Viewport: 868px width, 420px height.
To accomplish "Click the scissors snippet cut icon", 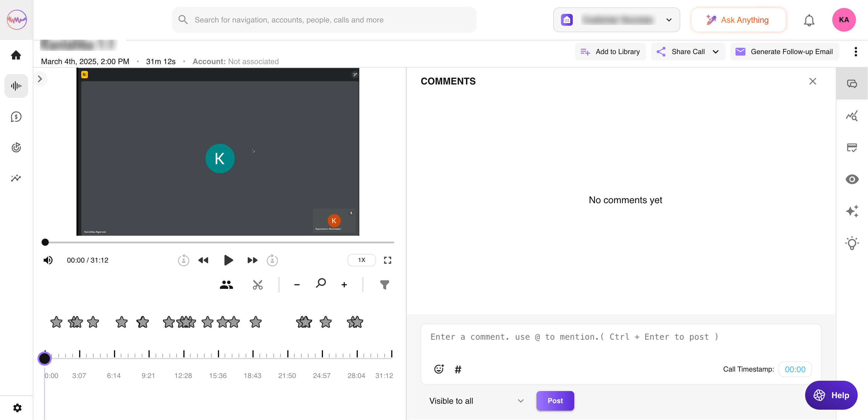I will [x=257, y=285].
